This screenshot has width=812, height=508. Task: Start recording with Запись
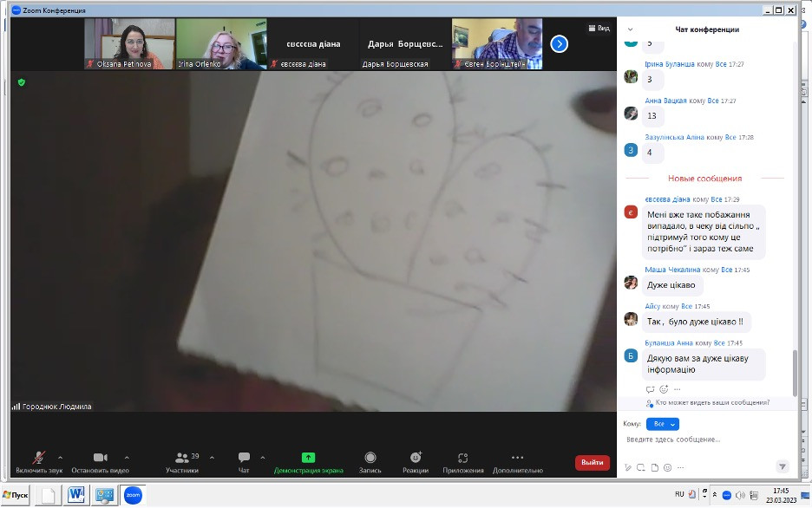[x=370, y=462]
